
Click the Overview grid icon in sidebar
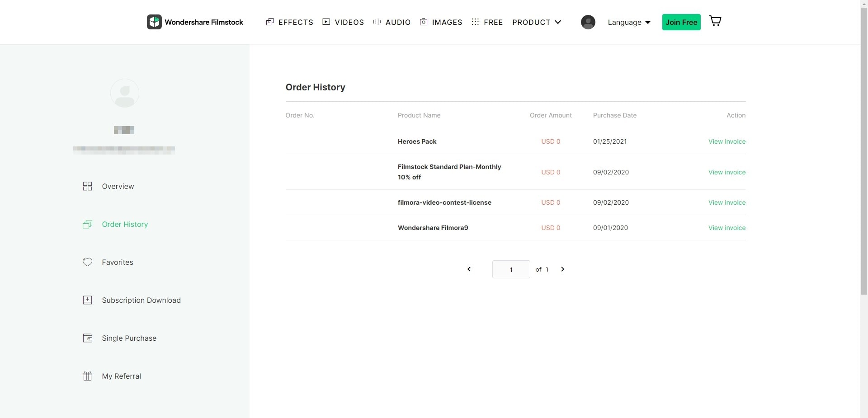click(87, 186)
